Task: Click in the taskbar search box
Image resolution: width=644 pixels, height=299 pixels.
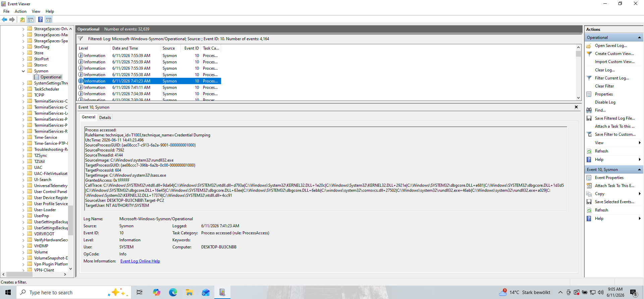Action: [73, 292]
